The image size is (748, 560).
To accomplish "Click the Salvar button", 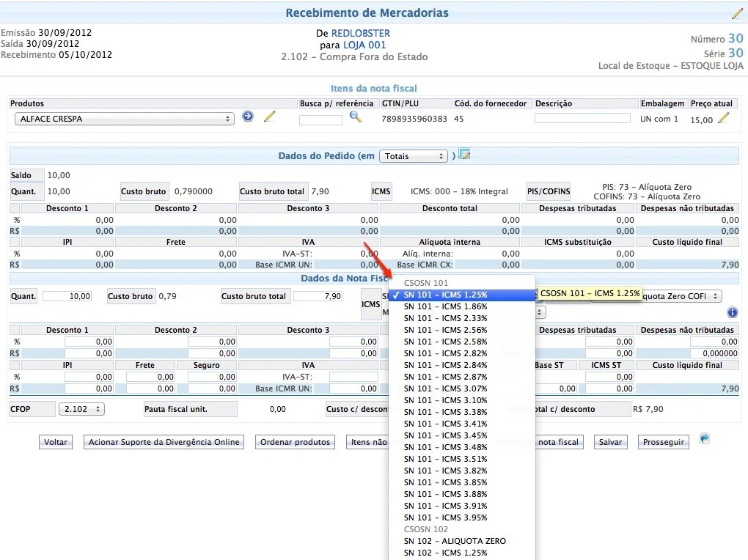I will point(610,442).
